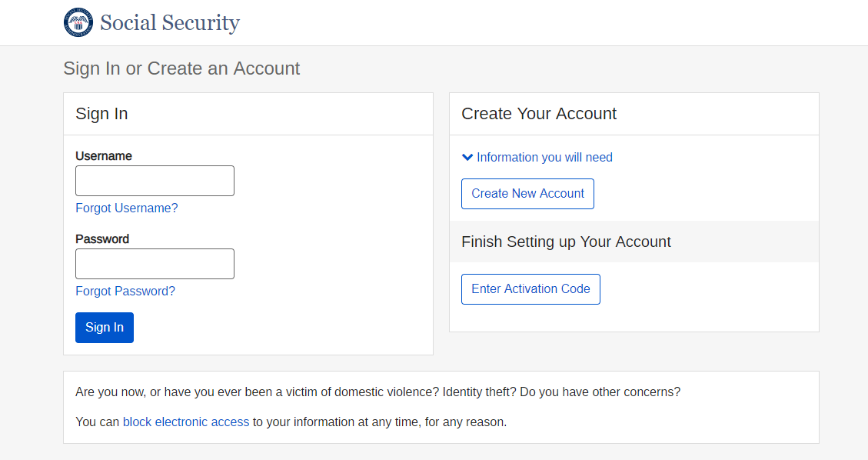Click the "Finish Setting up Your Account" heading
Screen dimensions: 868x460
[x=566, y=242]
